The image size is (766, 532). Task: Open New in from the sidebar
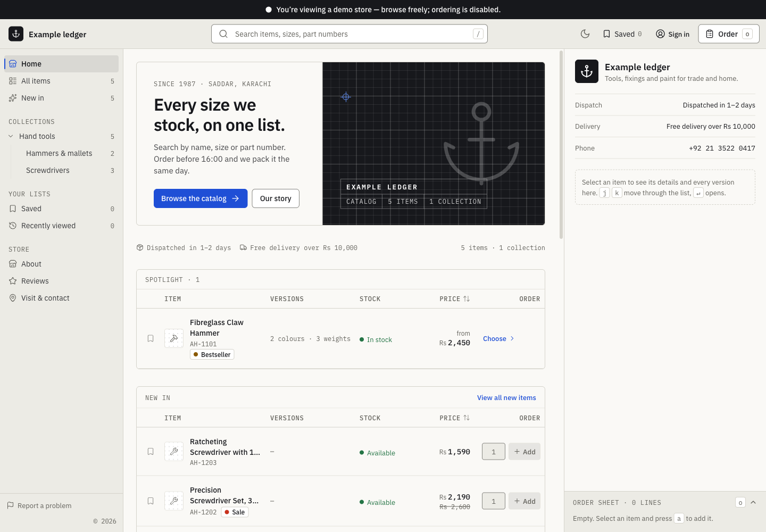[62, 98]
